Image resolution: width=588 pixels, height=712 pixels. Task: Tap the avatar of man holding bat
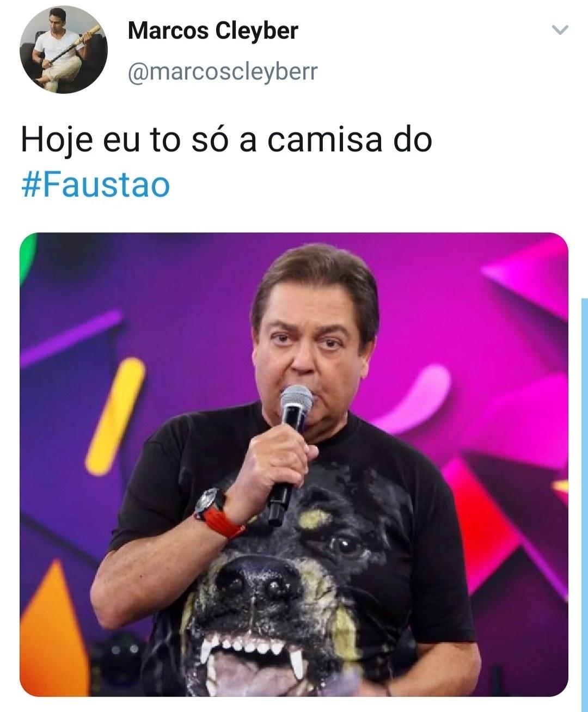tap(63, 50)
